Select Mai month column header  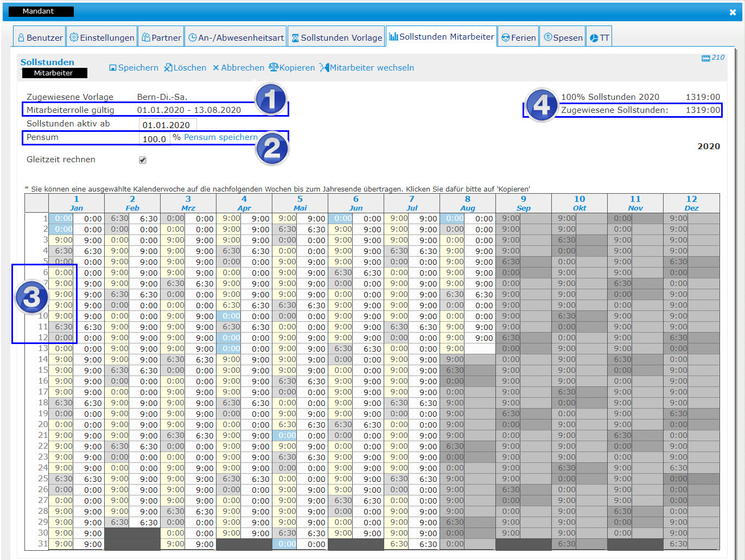point(300,203)
